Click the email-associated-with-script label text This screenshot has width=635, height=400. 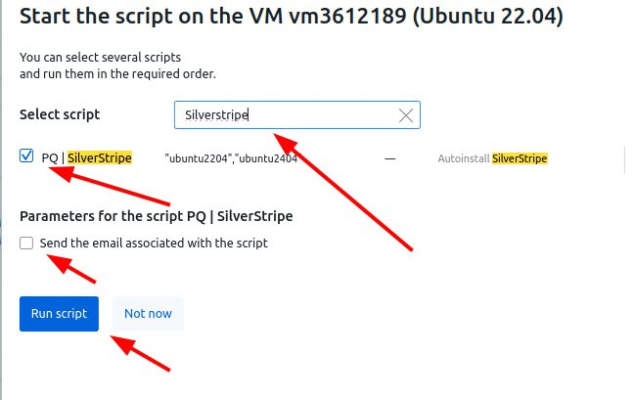coord(153,243)
